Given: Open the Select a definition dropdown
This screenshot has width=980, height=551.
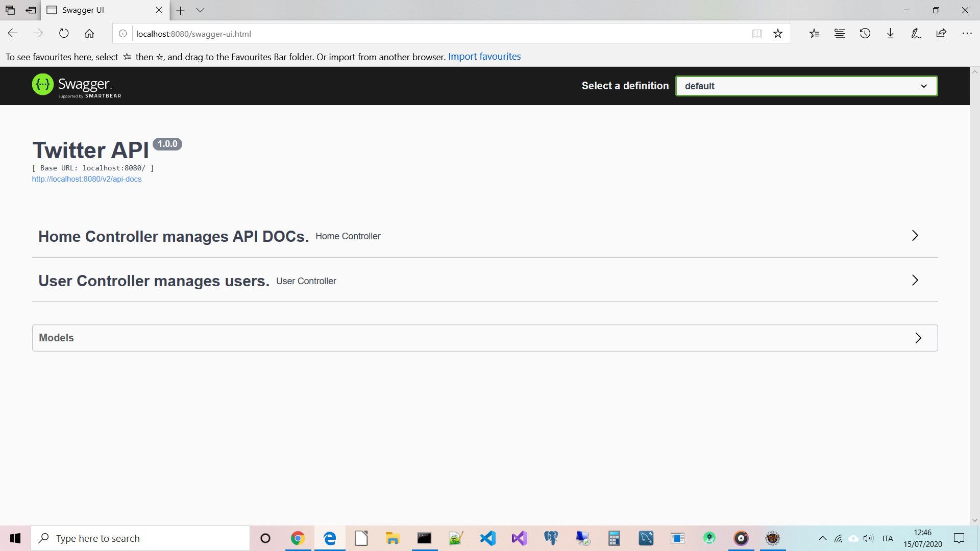Looking at the screenshot, I should (806, 86).
